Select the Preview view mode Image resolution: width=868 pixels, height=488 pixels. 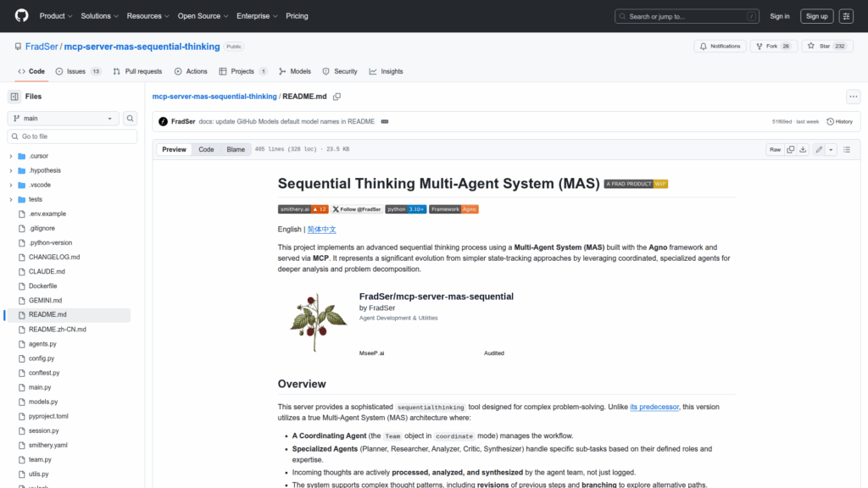point(175,150)
